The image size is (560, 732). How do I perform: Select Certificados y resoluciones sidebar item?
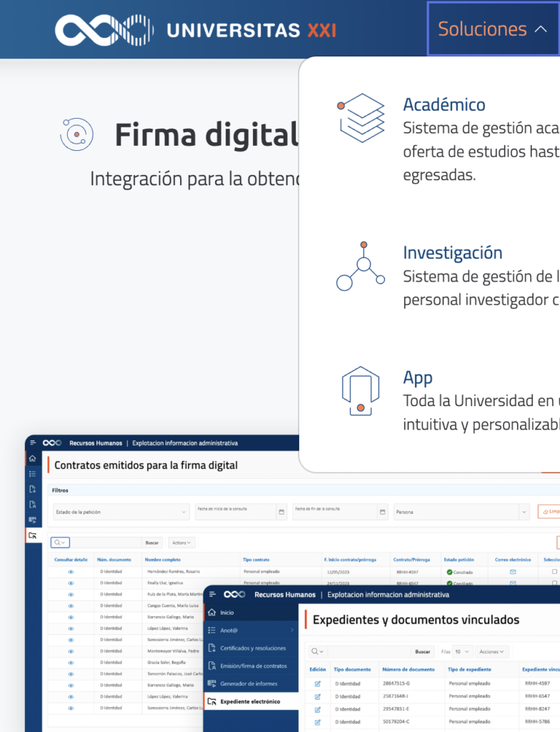251,648
